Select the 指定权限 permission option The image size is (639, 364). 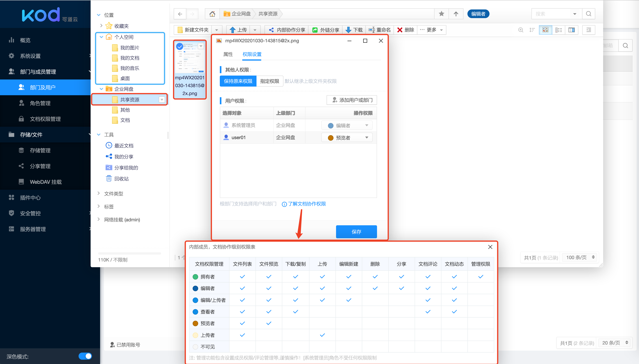(x=269, y=81)
